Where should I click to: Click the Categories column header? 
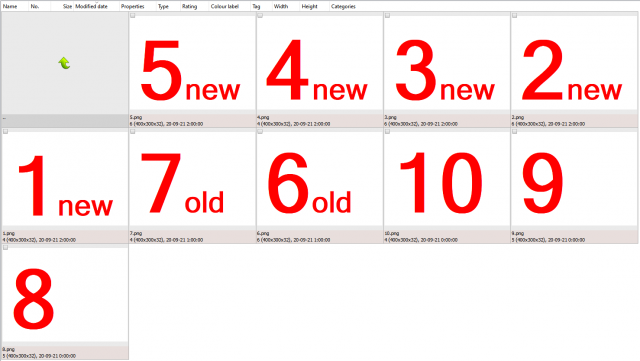coord(343,7)
